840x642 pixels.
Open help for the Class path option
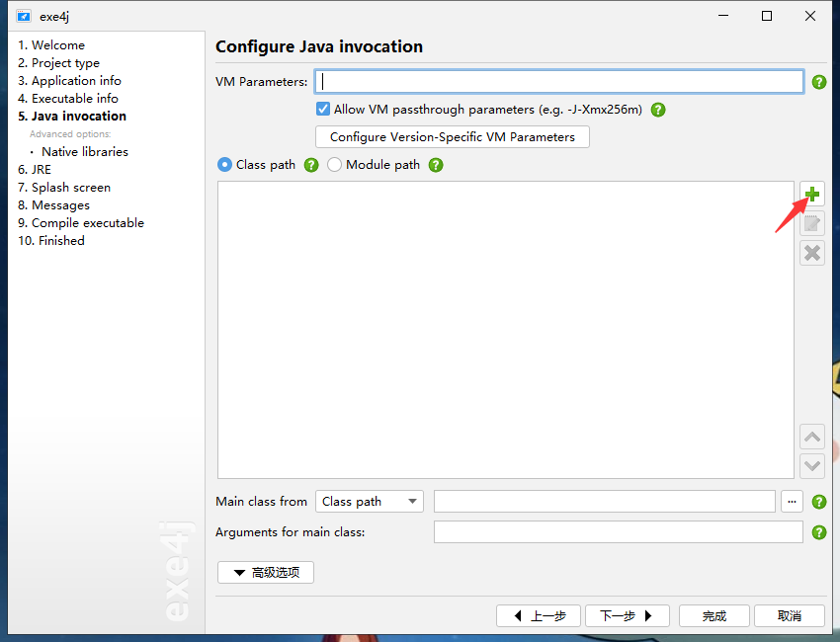click(x=311, y=165)
